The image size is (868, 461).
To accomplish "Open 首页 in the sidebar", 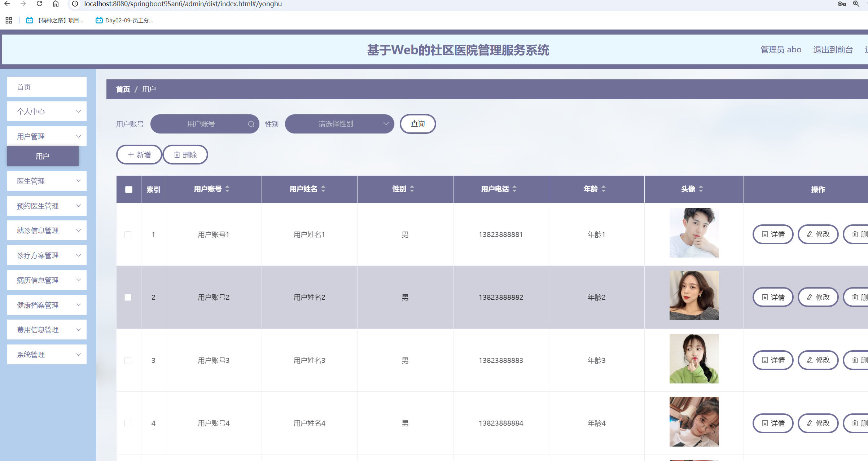I will 47,87.
